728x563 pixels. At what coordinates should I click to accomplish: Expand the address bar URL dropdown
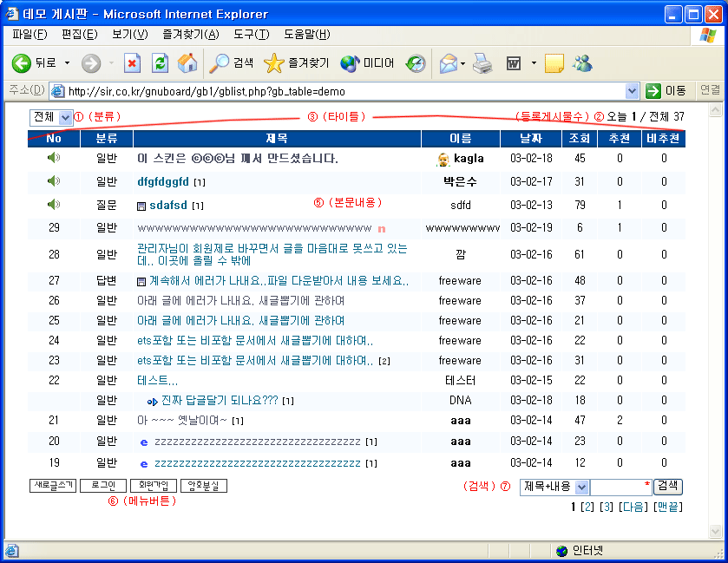click(x=632, y=91)
